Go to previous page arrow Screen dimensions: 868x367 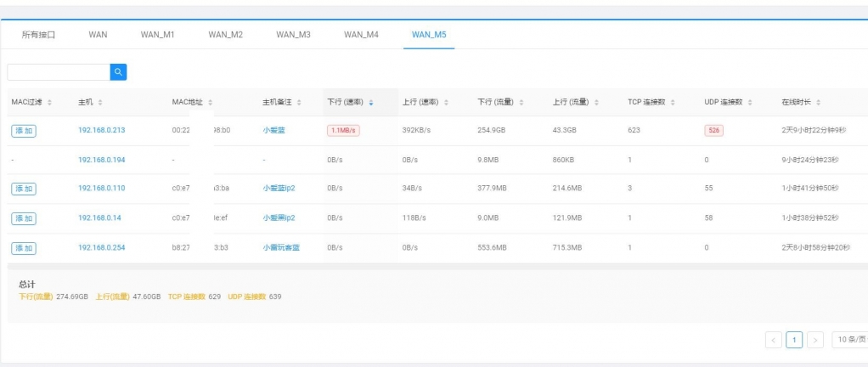coord(773,340)
